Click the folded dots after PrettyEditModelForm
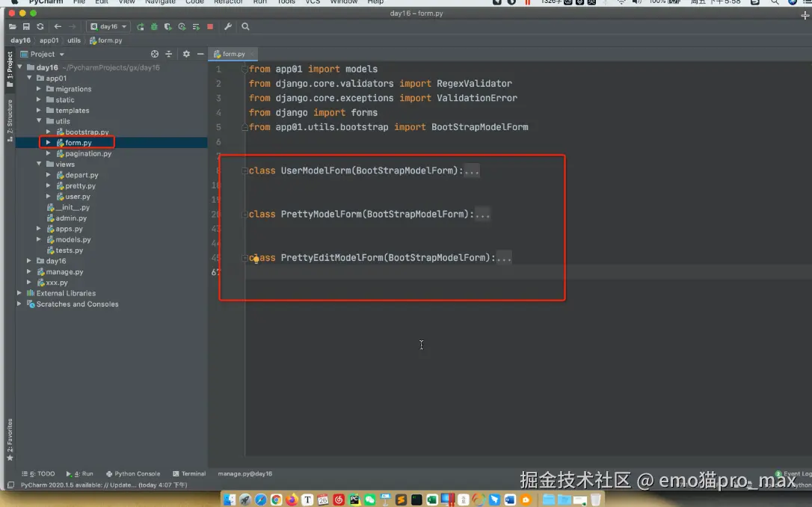This screenshot has height=507, width=812. (x=504, y=257)
